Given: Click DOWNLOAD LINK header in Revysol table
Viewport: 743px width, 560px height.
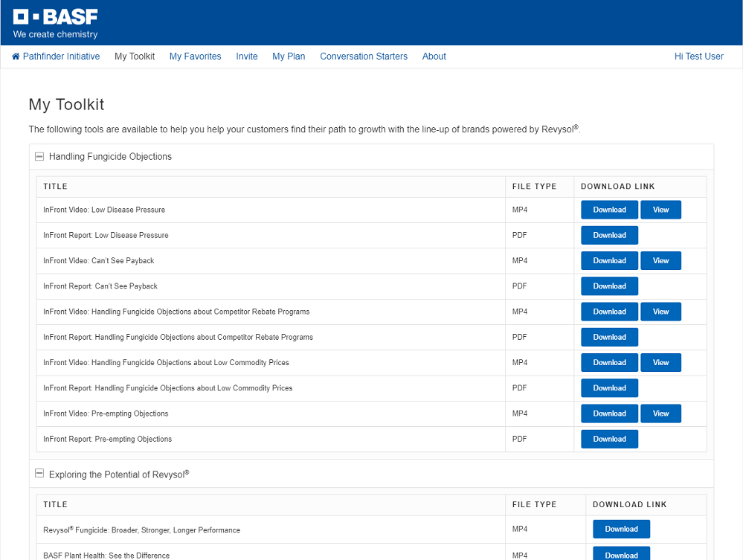Looking at the screenshot, I should [629, 504].
